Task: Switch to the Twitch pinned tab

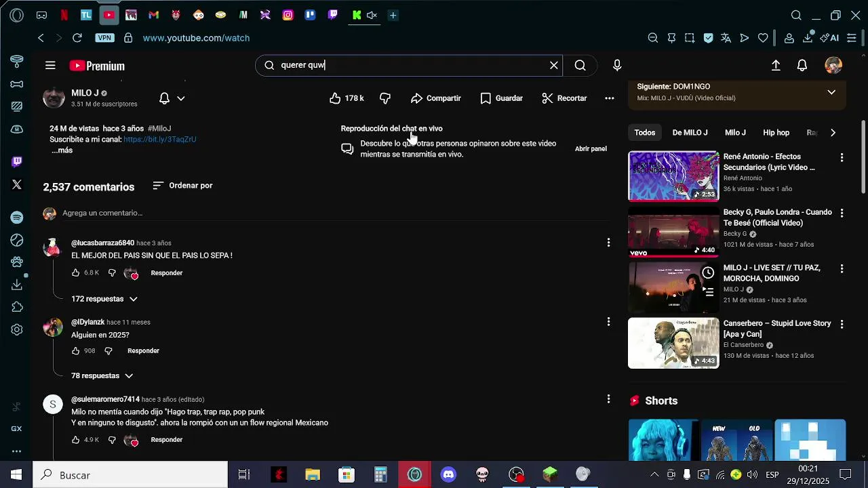Action: click(332, 15)
